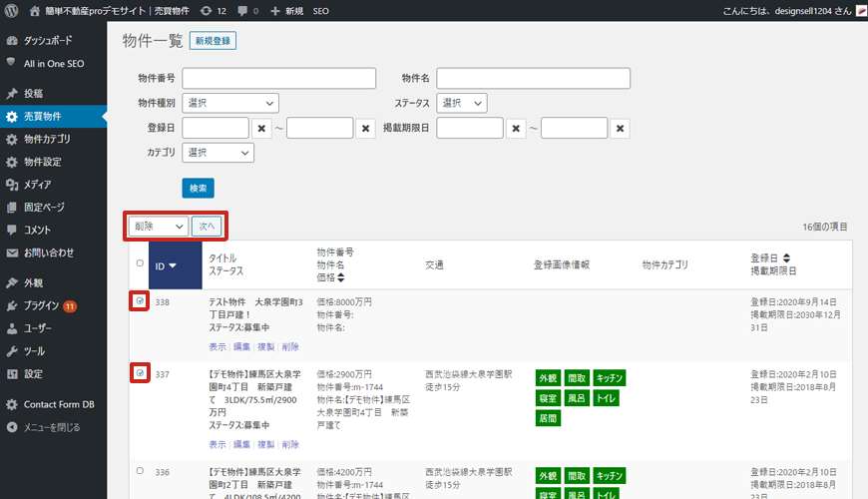
Task: Click the 新規登録 button beside the title
Action: [213, 41]
